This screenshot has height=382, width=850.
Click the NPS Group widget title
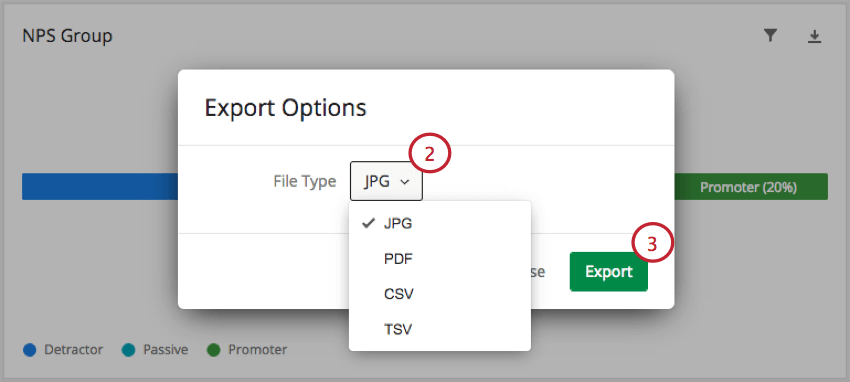point(67,36)
